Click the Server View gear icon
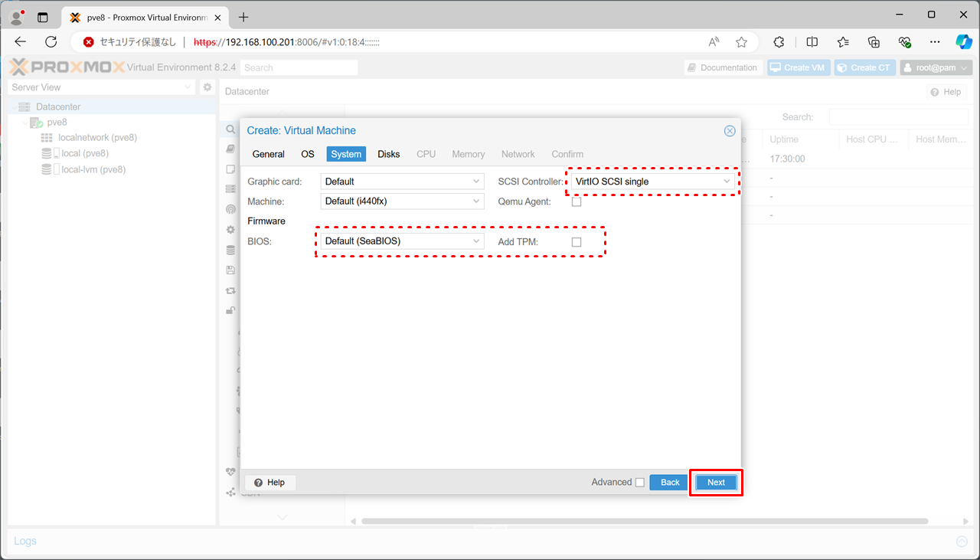Viewport: 980px width, 560px height. pos(207,88)
